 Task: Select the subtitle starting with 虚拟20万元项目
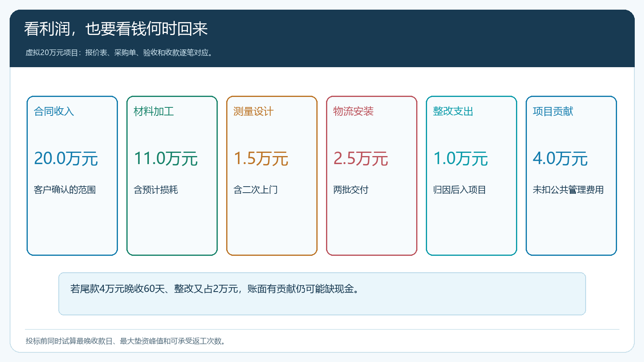119,53
